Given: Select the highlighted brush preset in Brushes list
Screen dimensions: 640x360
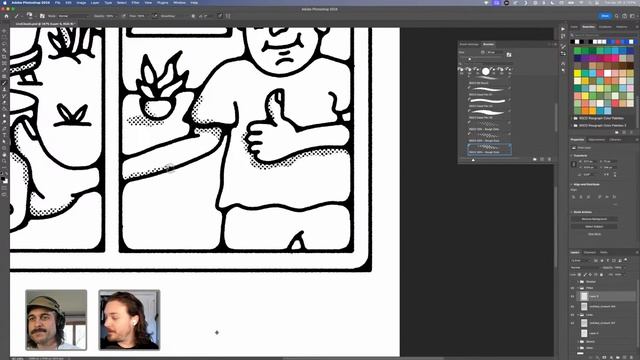Looking at the screenshot, I should tap(489, 149).
